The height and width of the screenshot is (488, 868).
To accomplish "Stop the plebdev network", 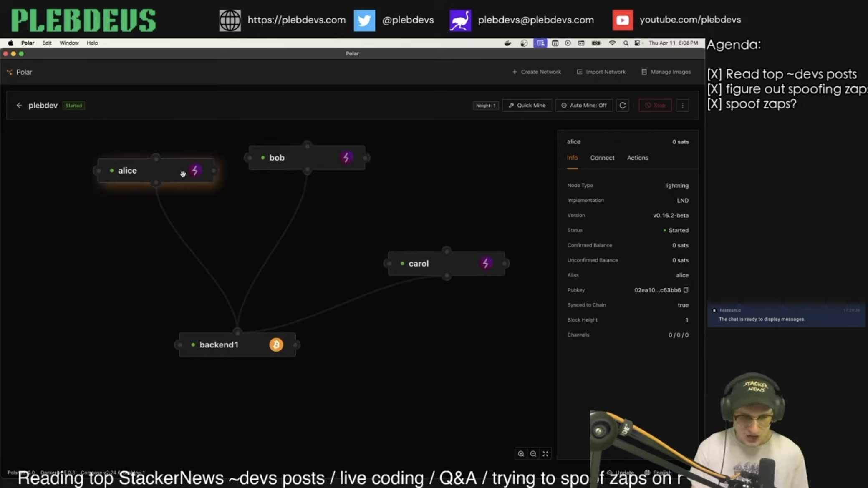I will click(655, 106).
